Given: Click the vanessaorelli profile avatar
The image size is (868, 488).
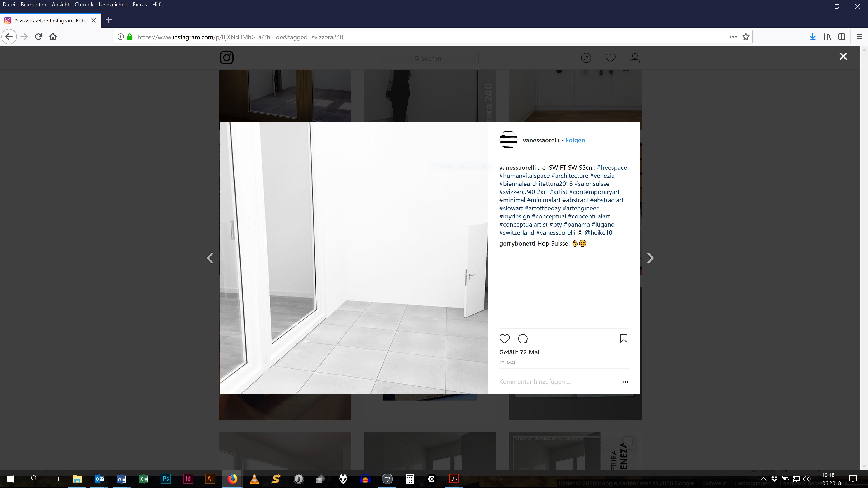Looking at the screenshot, I should click(508, 140).
